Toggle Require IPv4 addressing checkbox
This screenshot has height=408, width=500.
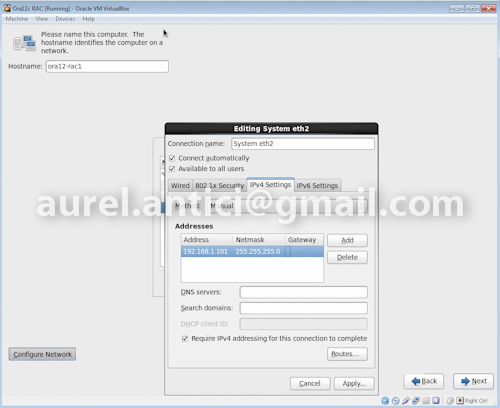(185, 339)
